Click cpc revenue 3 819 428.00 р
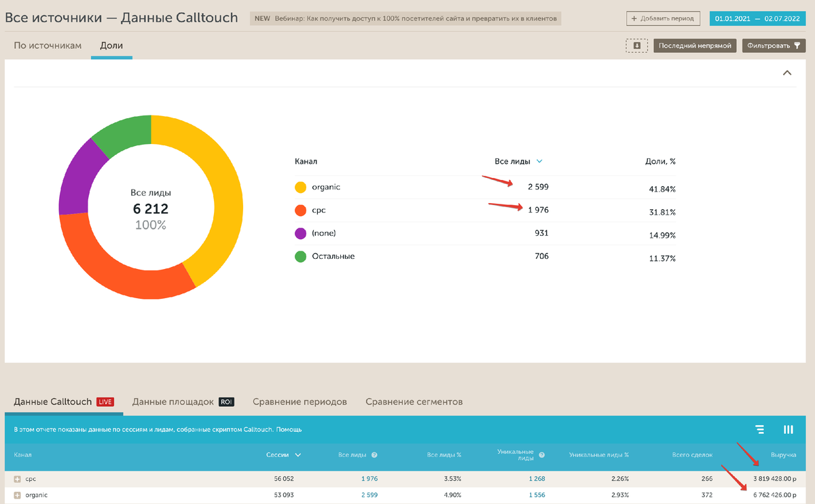 [774, 479]
